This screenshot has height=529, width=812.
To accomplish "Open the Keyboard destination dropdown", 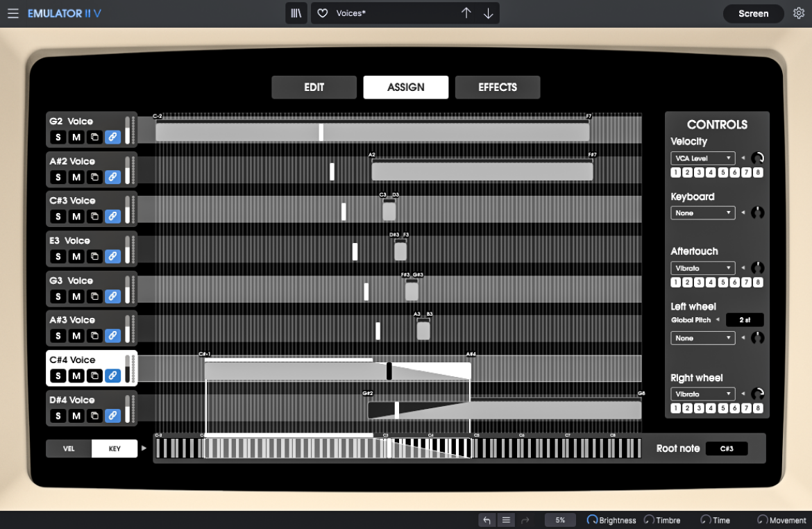I will (703, 213).
